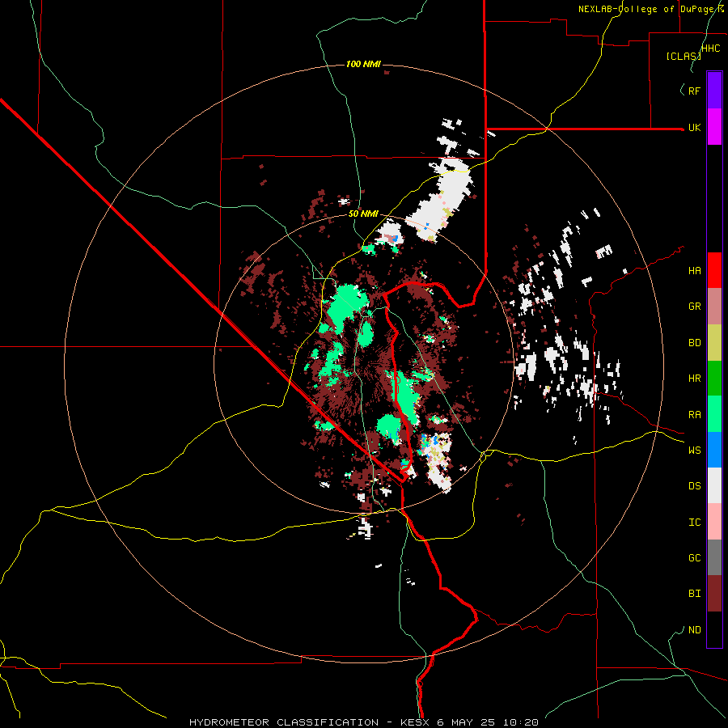This screenshot has height=728, width=728.
Task: Click the HYDROMETEOR CLASSIFICATION title text
Action: coord(285,722)
